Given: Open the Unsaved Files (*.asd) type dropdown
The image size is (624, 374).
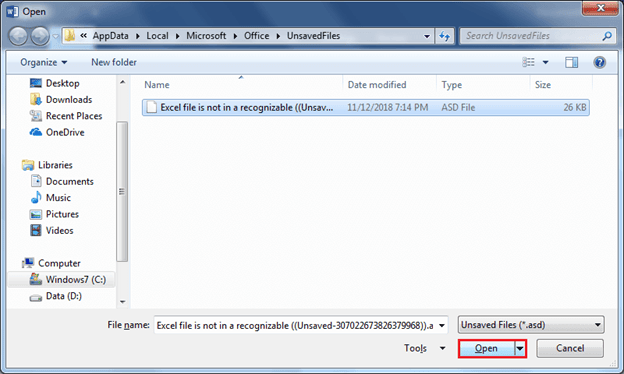Looking at the screenshot, I should 531,325.
